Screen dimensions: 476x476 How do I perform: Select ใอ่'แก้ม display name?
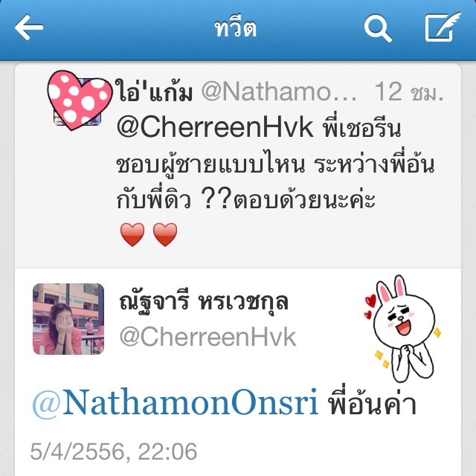(155, 91)
